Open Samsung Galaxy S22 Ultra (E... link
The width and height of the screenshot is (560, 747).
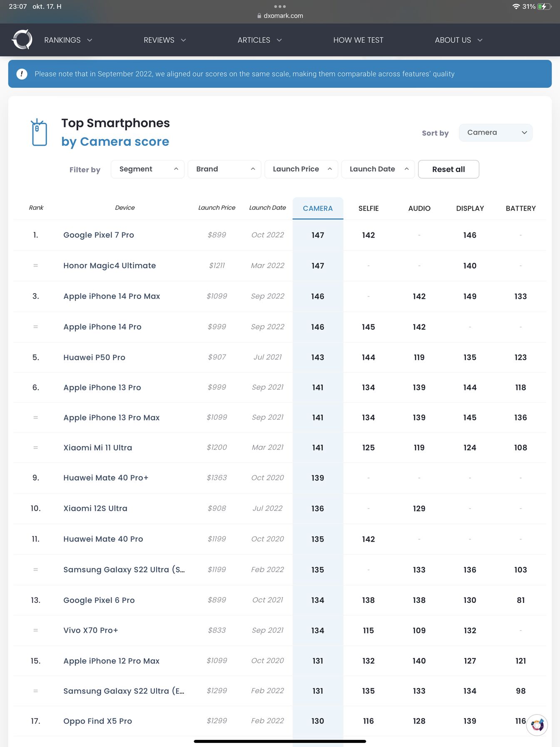tap(124, 691)
